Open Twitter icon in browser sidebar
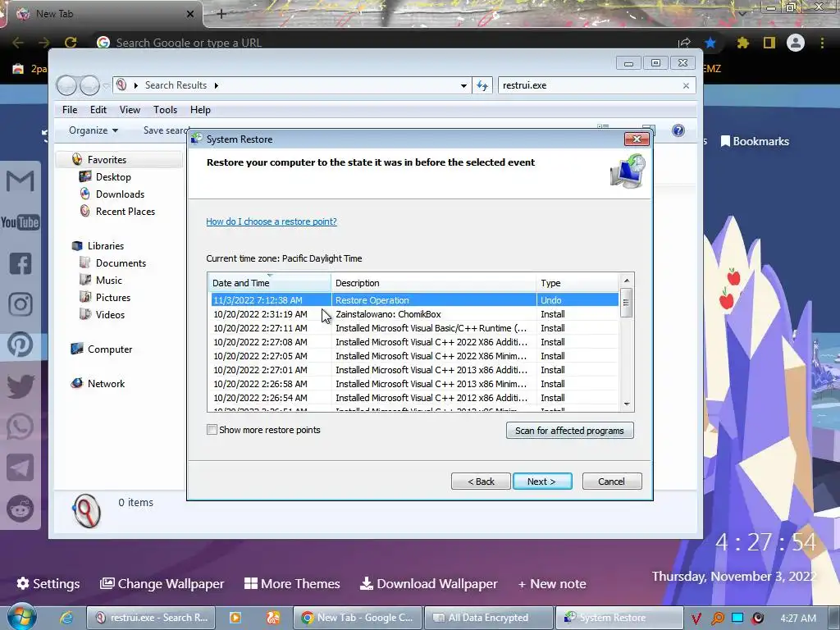 tap(21, 386)
